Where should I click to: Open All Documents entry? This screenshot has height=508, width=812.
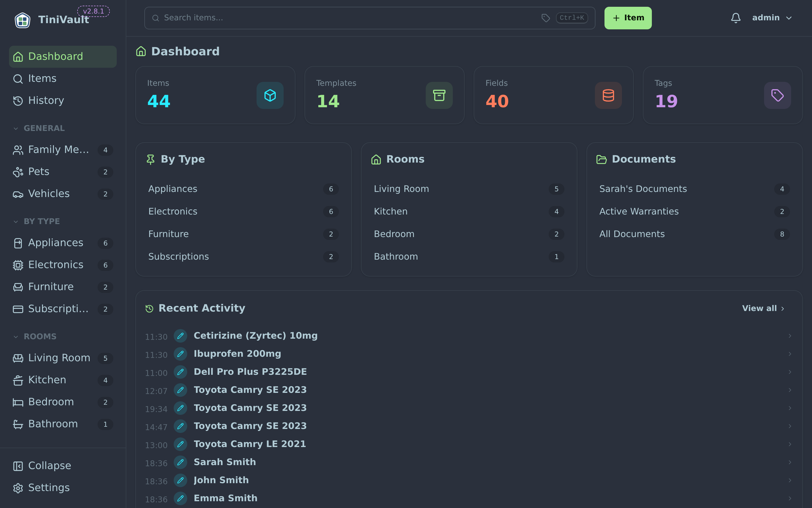click(694, 234)
